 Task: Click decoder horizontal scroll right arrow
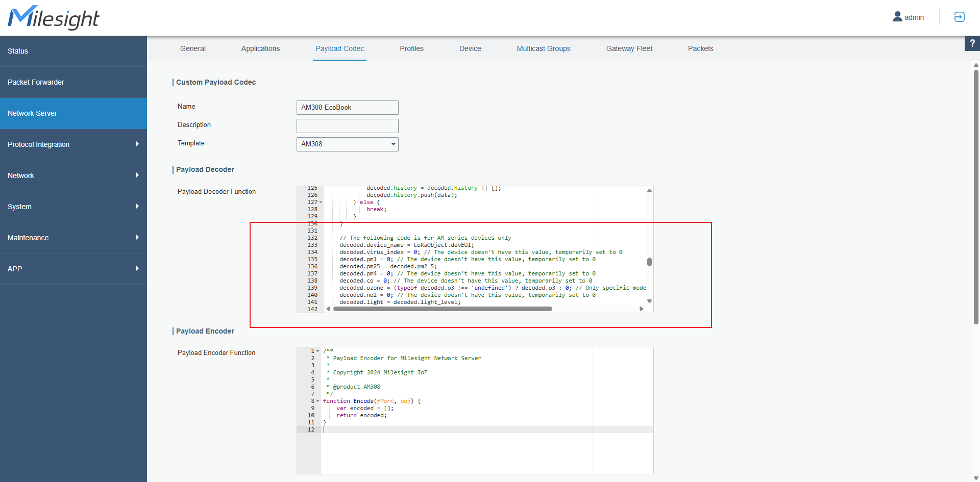642,309
